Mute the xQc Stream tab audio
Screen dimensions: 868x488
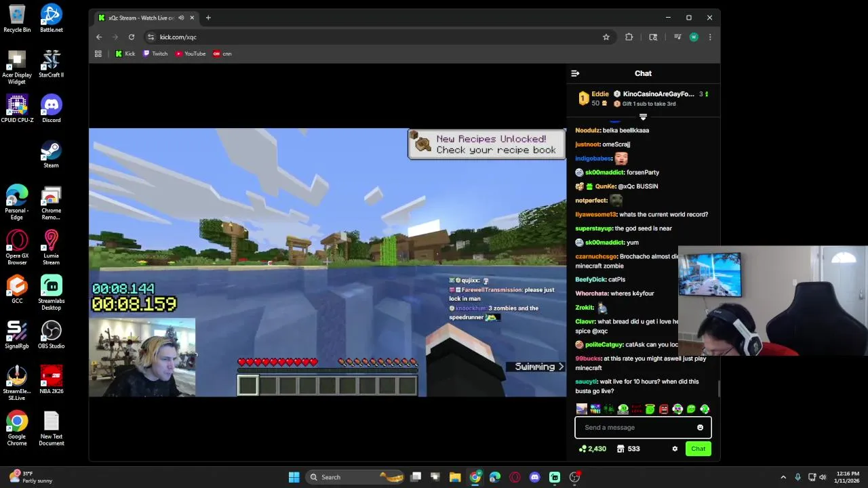(x=181, y=18)
